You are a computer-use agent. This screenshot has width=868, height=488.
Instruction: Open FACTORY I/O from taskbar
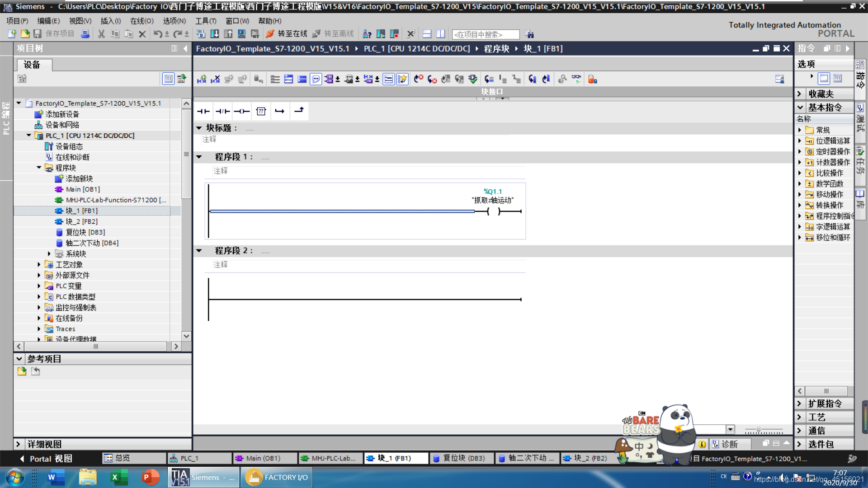point(277,477)
